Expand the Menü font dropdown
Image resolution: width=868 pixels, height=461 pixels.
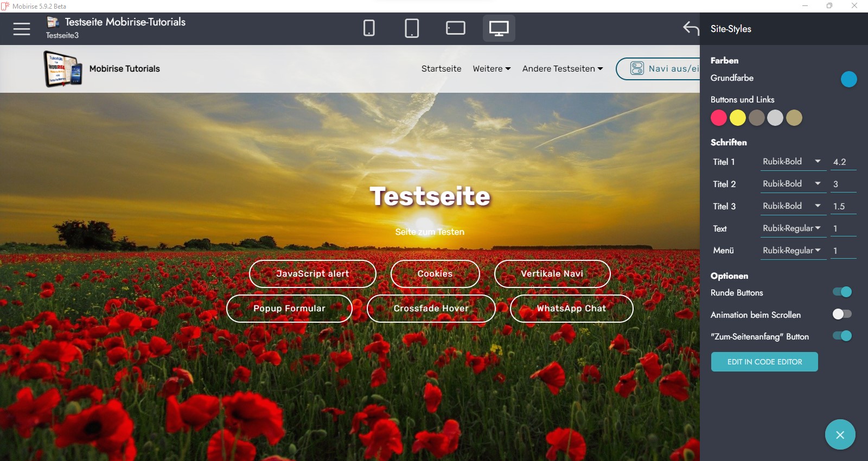[792, 251]
